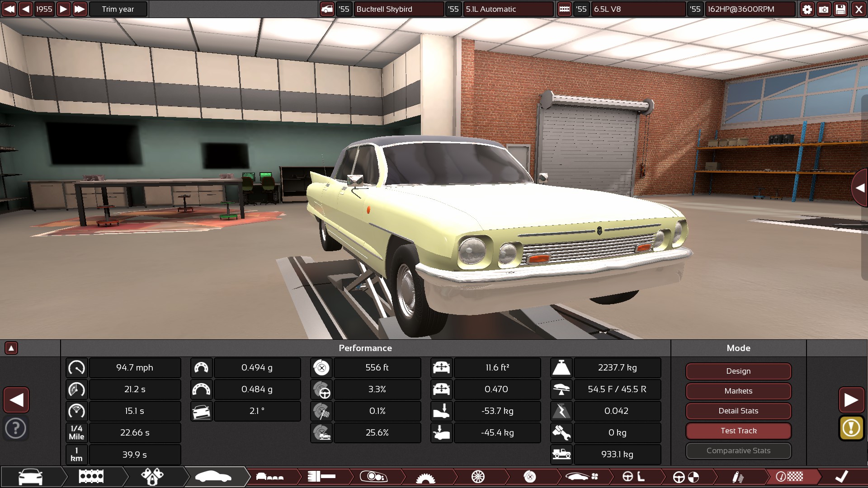Select the suspension spring tab icon
The width and height of the screenshot is (868, 488).
pos(738,476)
